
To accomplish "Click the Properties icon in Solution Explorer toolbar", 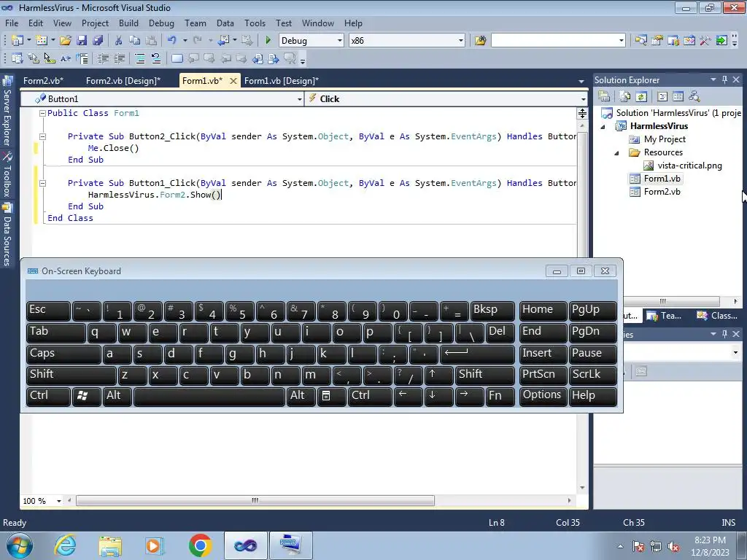I will click(604, 97).
